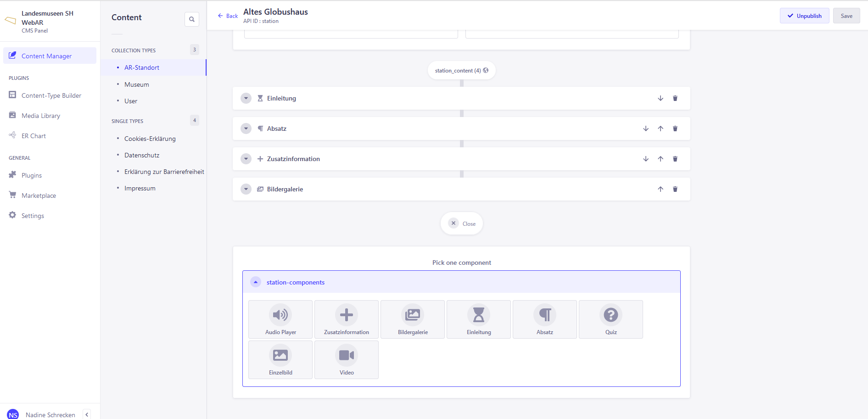This screenshot has height=419, width=868.
Task: Click the API ID : station text
Action: coord(261,21)
